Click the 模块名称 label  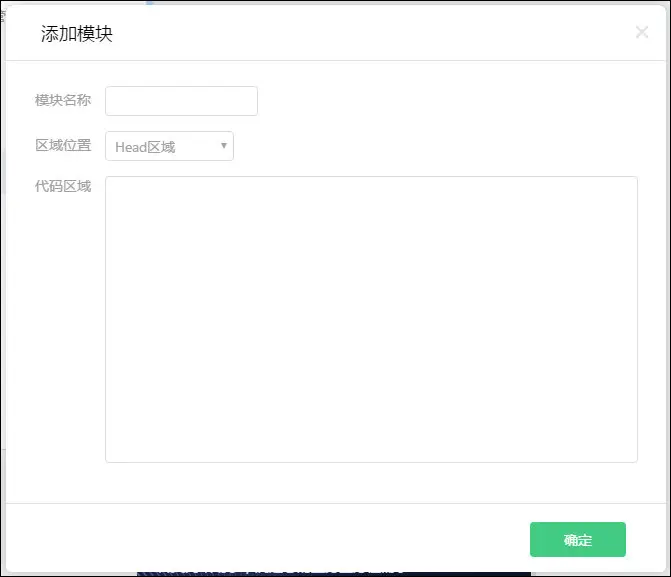63,100
